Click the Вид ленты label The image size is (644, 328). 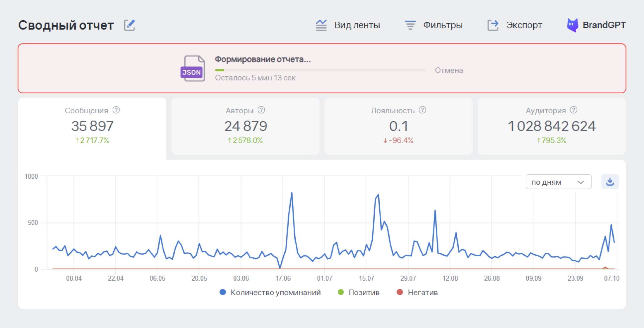(357, 25)
